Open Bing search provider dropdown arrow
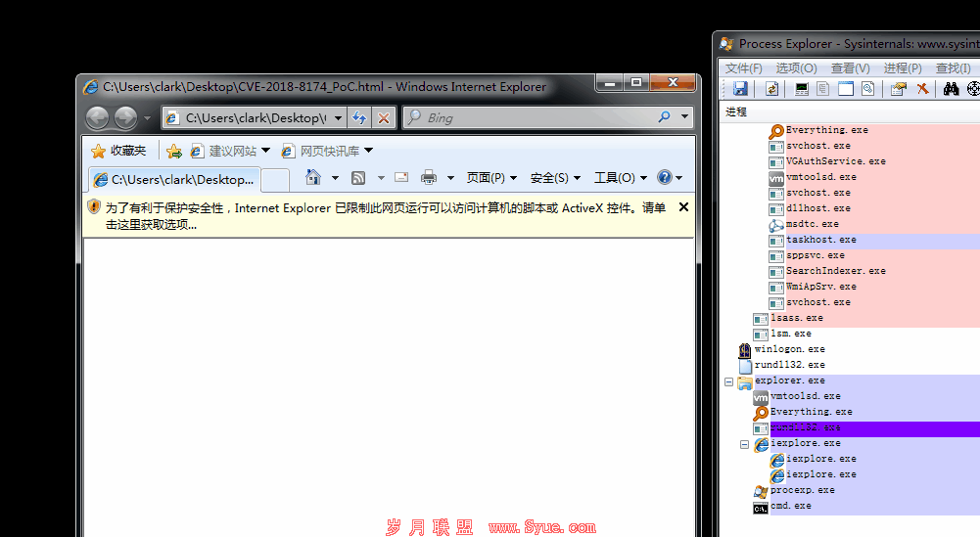 pyautogui.click(x=684, y=116)
